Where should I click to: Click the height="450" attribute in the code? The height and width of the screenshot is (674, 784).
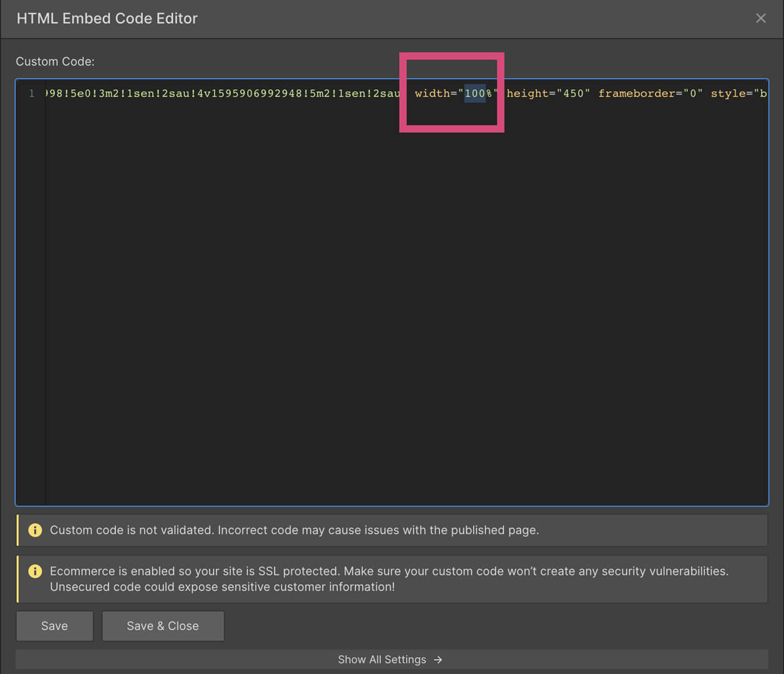point(548,93)
